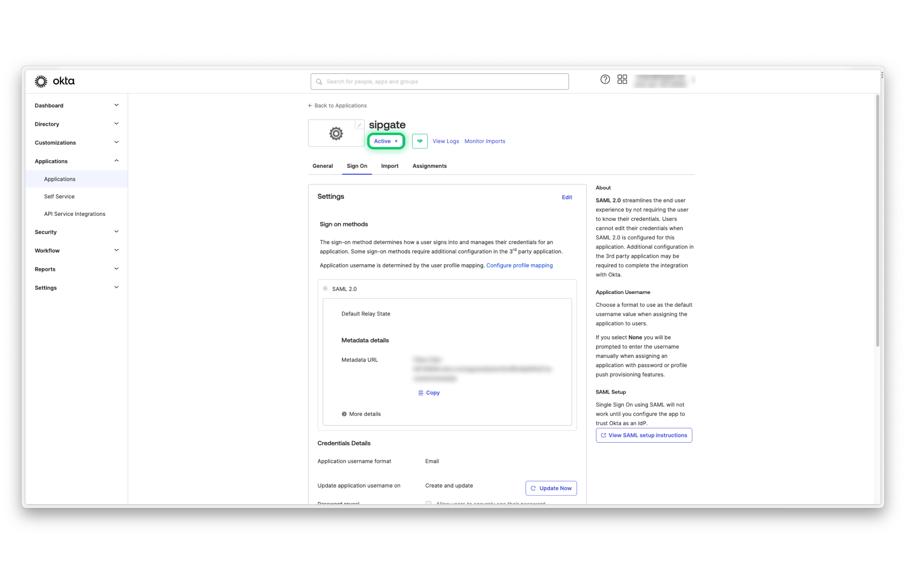
Task: Select the SAML 2.0 radio button
Action: click(325, 289)
